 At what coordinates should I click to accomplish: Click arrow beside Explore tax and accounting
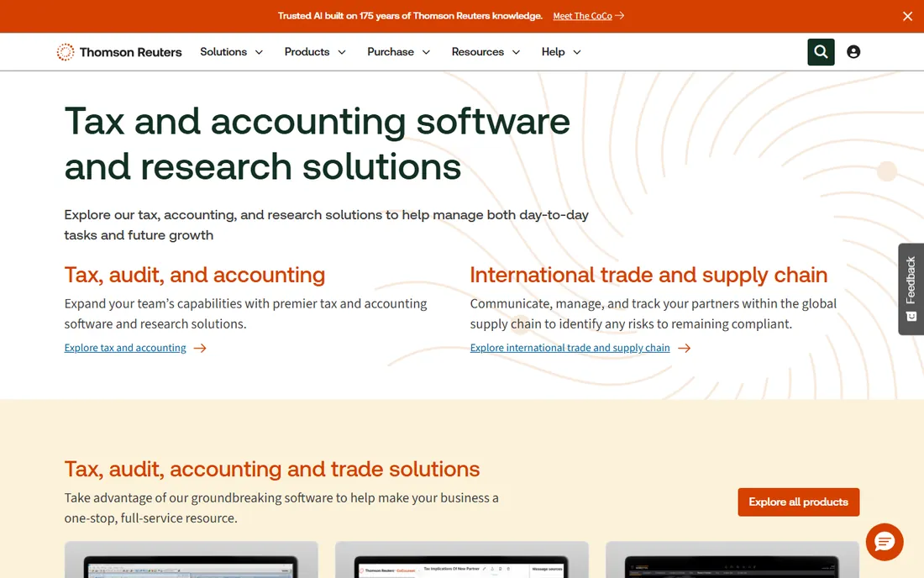pyautogui.click(x=201, y=348)
